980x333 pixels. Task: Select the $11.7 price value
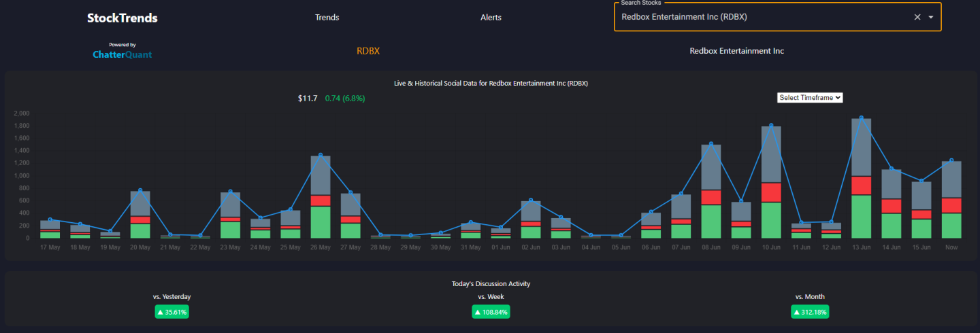click(x=308, y=99)
